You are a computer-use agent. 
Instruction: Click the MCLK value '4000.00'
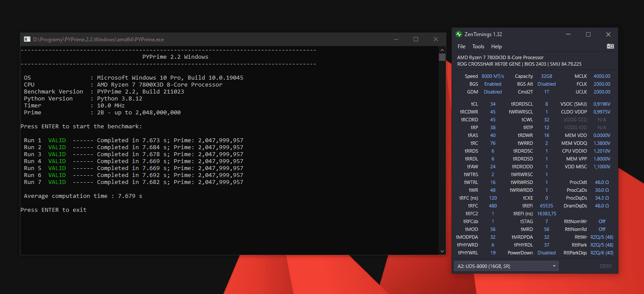coord(602,76)
